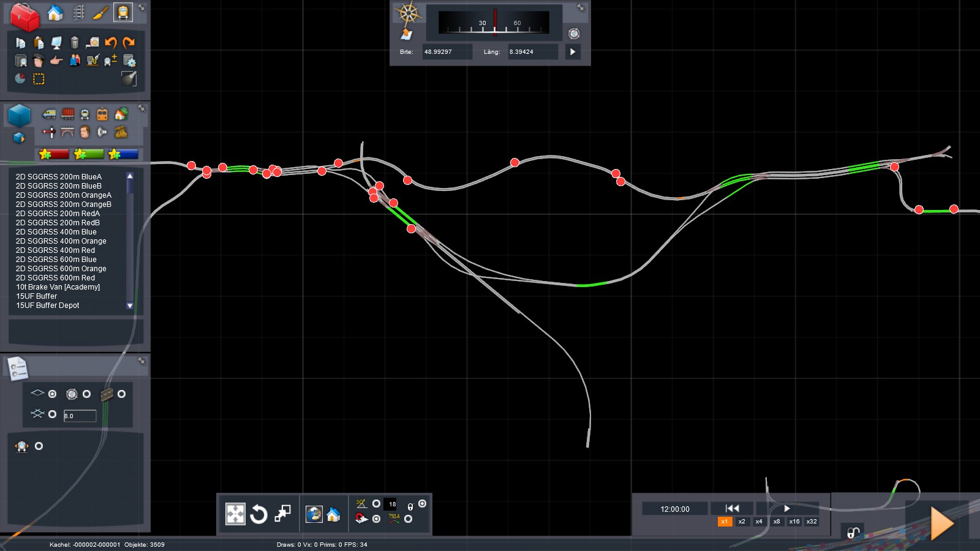Viewport: 980px width, 551px height.
Task: Open the timetable view icon
Action: (x=21, y=61)
